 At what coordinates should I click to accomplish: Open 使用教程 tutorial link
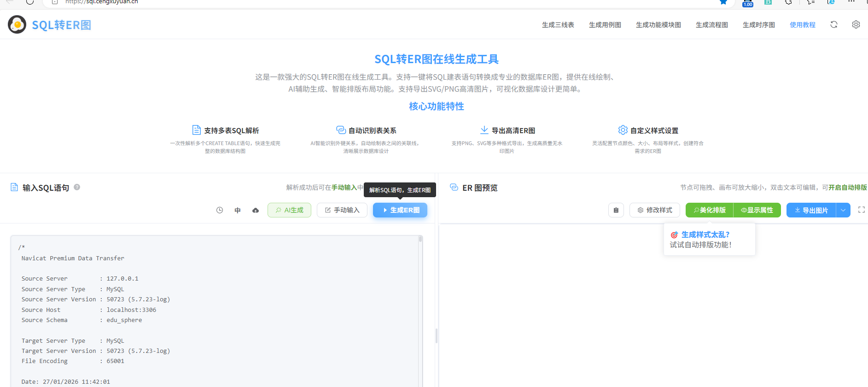pos(802,25)
